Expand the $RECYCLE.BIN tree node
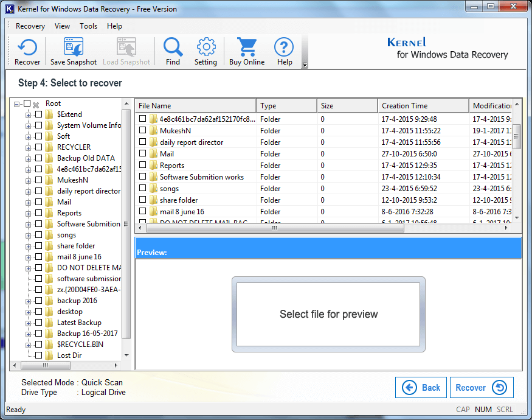 28,345
